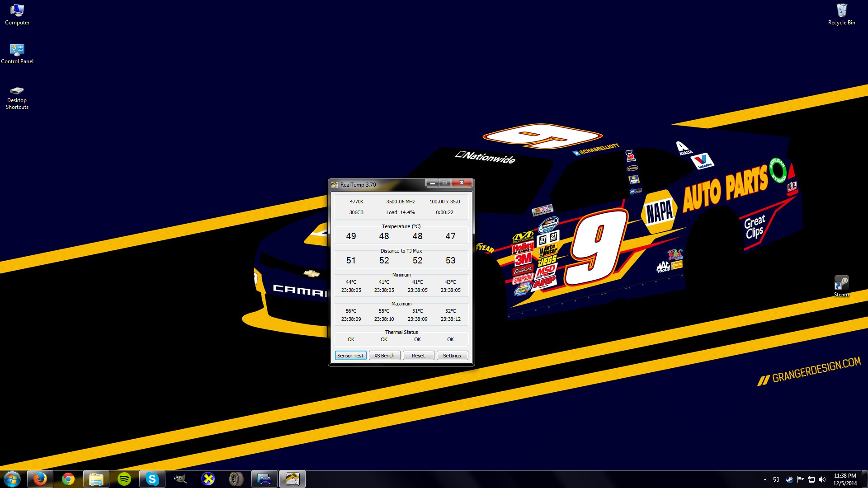Click the Reset button in RealTemp
This screenshot has width=868, height=488.
click(418, 356)
